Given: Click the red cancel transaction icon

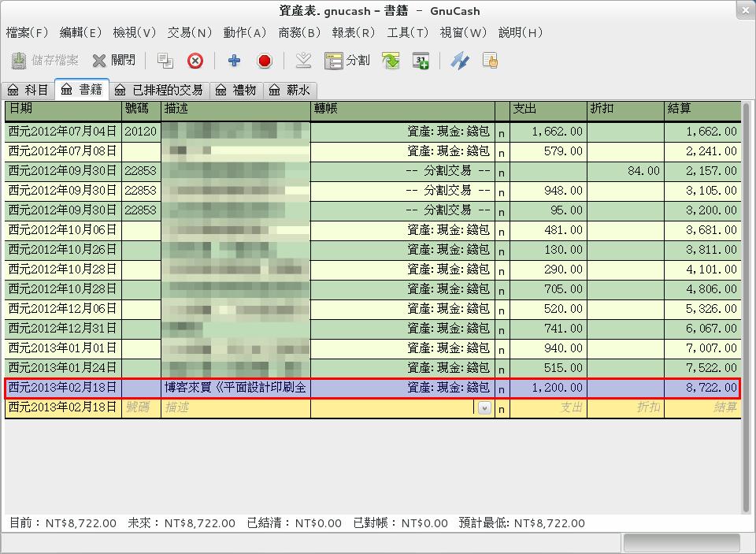Looking at the screenshot, I should (x=265, y=61).
